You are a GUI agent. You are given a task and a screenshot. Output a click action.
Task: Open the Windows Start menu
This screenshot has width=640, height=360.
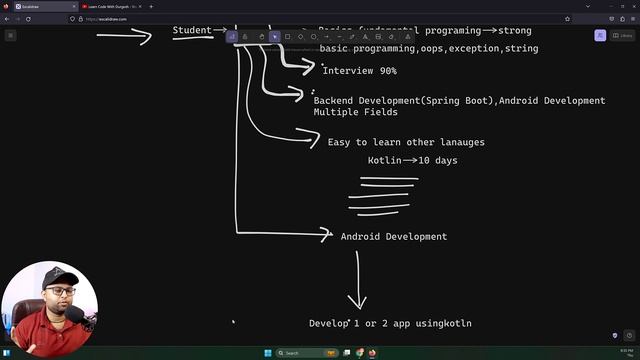[x=268, y=353]
